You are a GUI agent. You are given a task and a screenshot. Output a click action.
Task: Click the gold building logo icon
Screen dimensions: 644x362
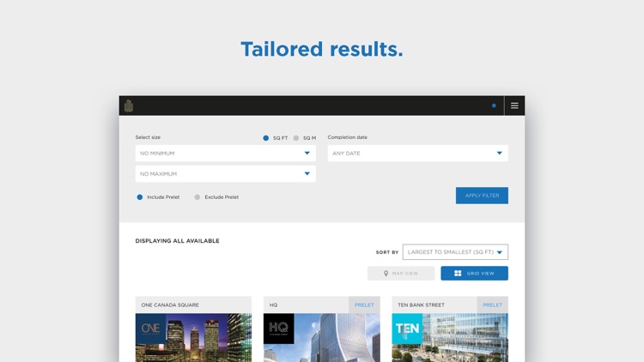[x=129, y=106]
